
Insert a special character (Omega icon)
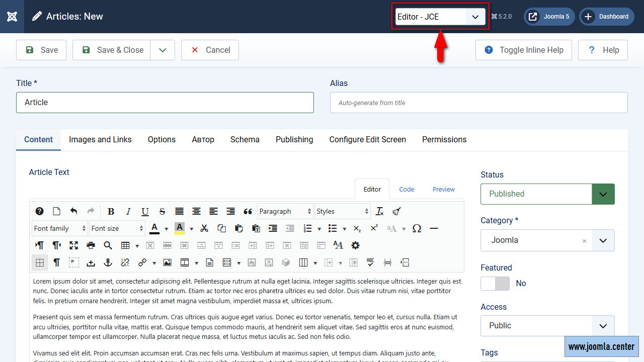coord(417,228)
